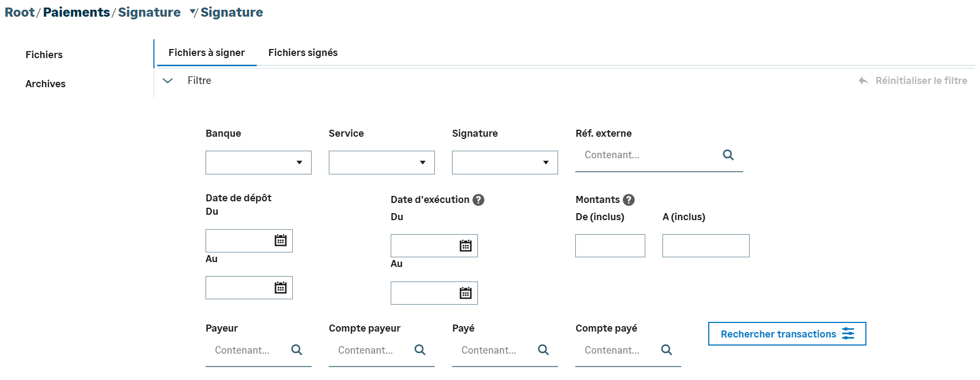
Task: Open the Signature filter dropdown
Action: tap(505, 163)
